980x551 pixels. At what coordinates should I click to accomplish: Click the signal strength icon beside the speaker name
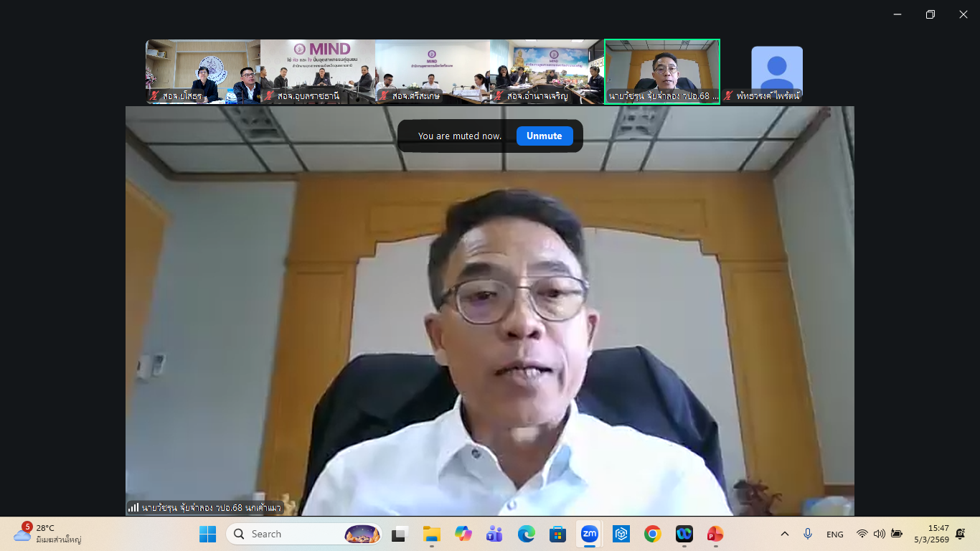(x=133, y=507)
